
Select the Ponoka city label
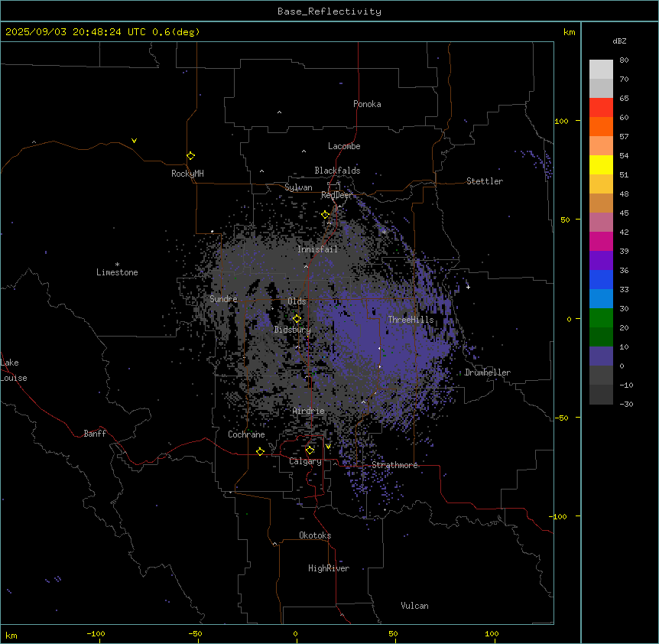(x=367, y=104)
